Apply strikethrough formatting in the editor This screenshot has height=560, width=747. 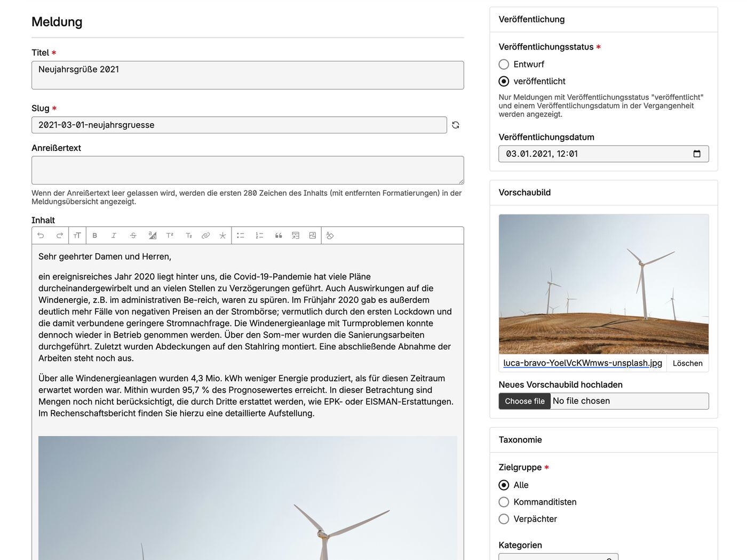[133, 235]
